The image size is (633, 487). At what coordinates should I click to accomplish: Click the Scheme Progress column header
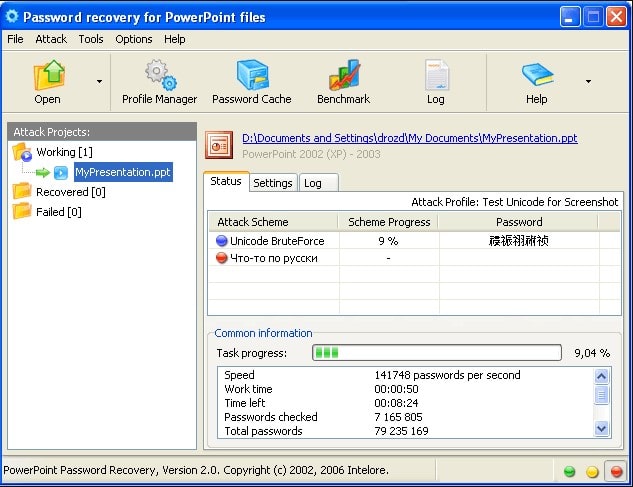[x=389, y=222]
